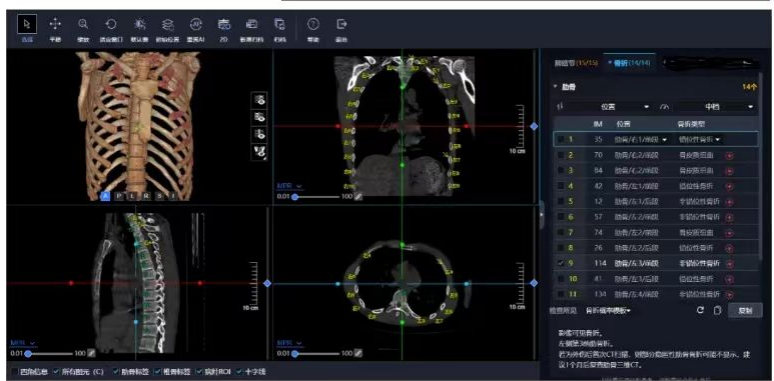Switch to 2D view mode
This screenshot has width=774, height=381.
[224, 24]
